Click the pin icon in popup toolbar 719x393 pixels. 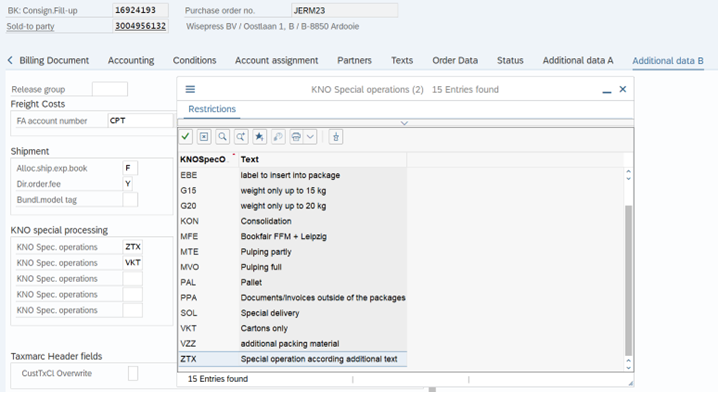[x=336, y=137]
